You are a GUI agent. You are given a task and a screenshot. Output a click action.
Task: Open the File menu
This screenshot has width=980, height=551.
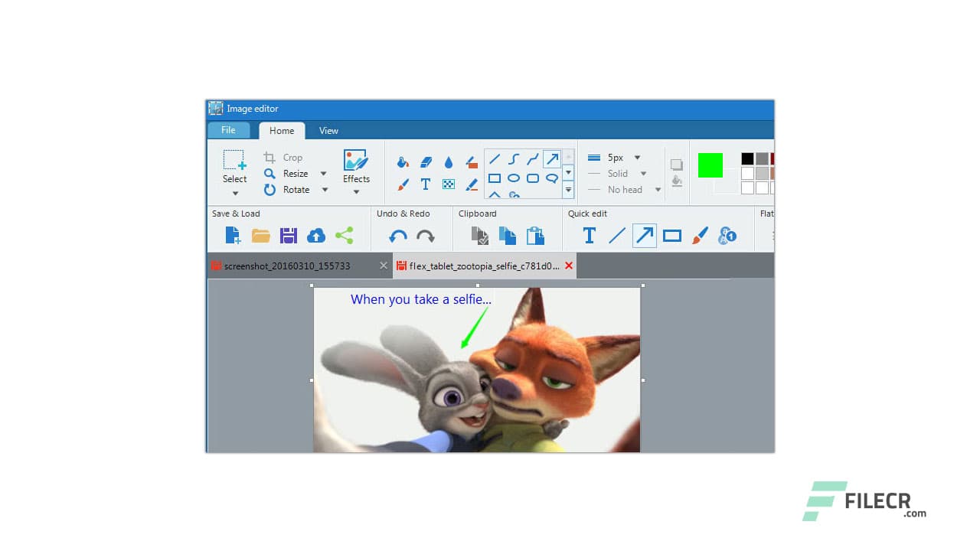pos(228,130)
